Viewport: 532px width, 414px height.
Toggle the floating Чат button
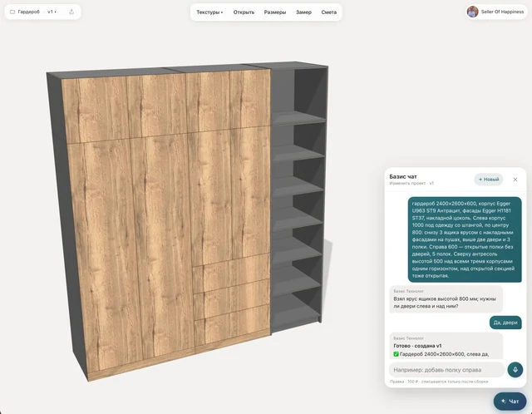click(x=510, y=401)
